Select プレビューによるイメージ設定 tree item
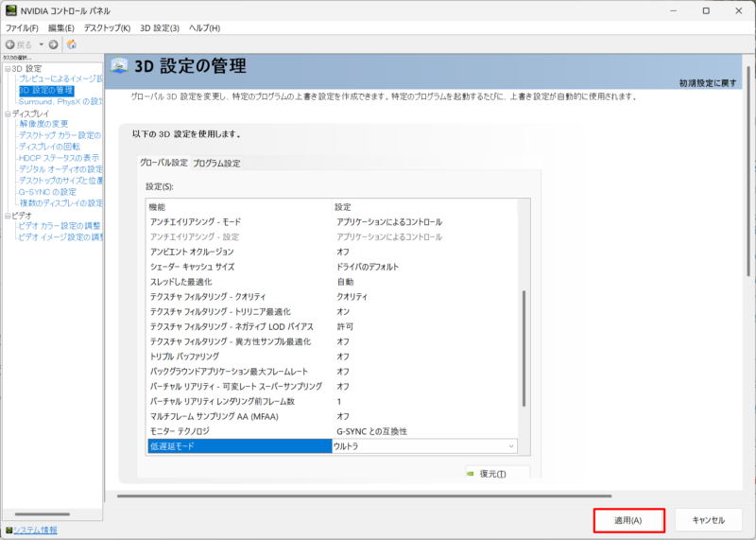Screen dimensions: 756x540 [60, 78]
